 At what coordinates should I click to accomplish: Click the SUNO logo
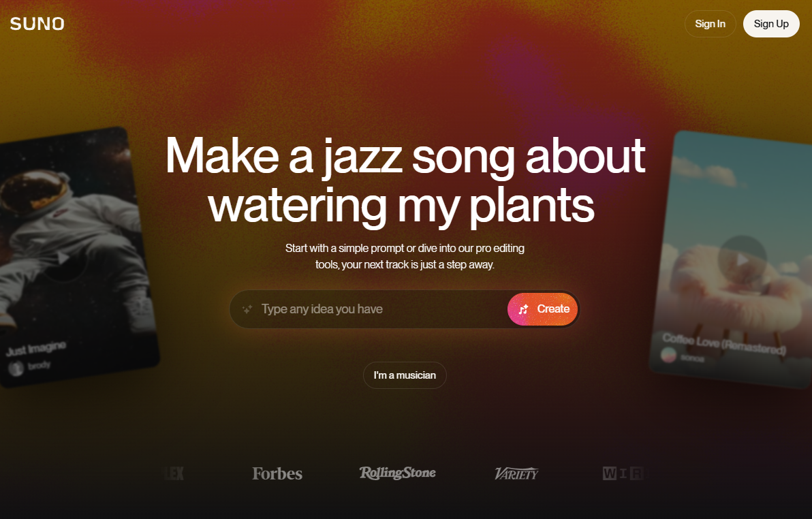click(x=37, y=24)
